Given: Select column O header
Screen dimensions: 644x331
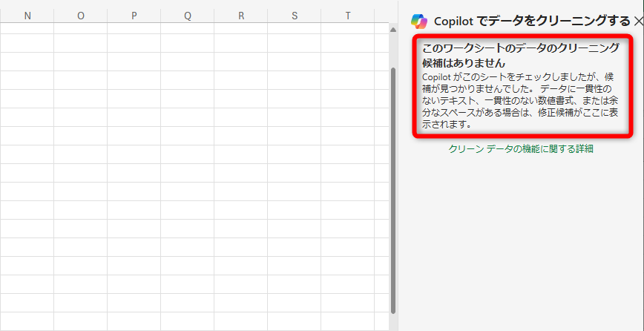Looking at the screenshot, I should click(x=80, y=16).
